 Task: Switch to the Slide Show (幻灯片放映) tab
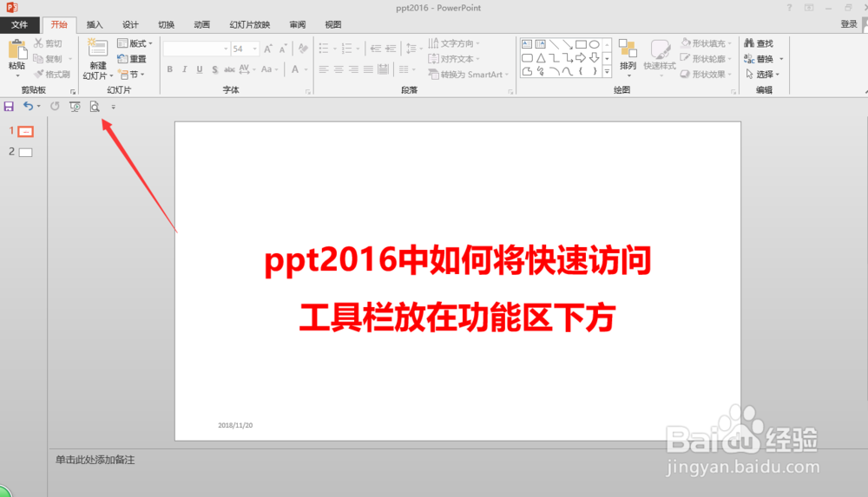[250, 24]
